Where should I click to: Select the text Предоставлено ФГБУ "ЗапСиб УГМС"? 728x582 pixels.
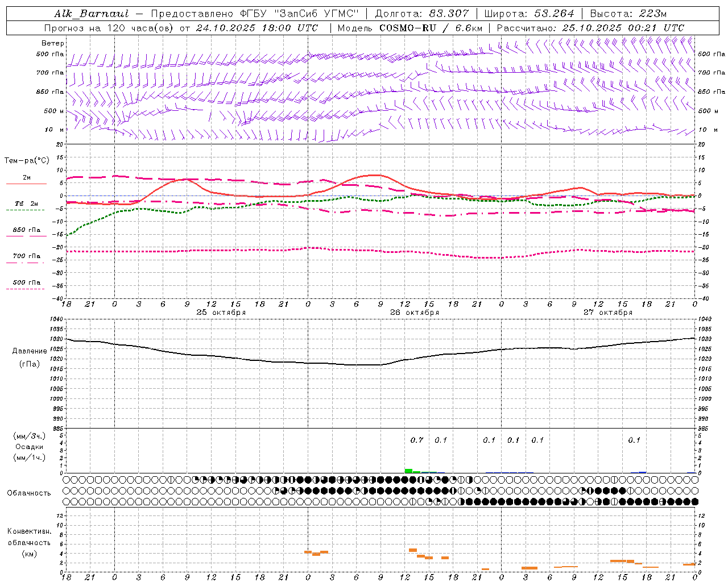point(255,14)
